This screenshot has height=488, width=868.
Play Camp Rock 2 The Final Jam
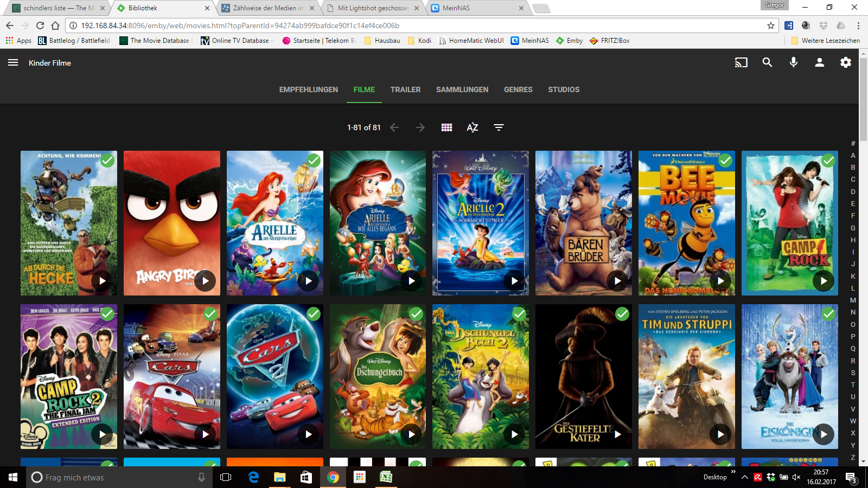click(102, 434)
